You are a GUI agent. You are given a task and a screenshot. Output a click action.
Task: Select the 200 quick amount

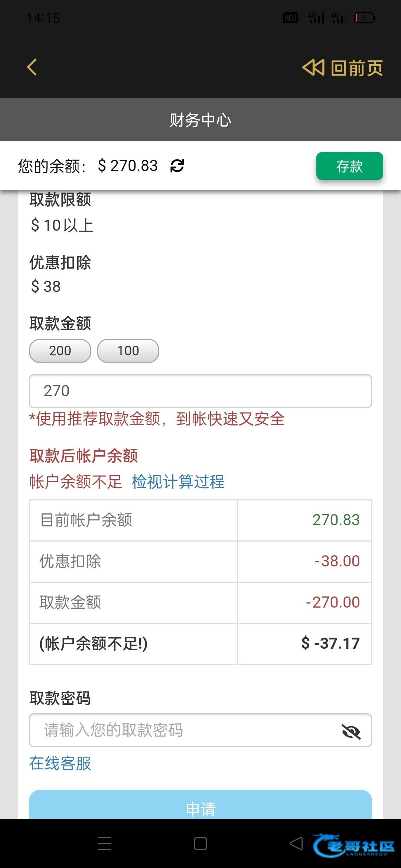[60, 351]
